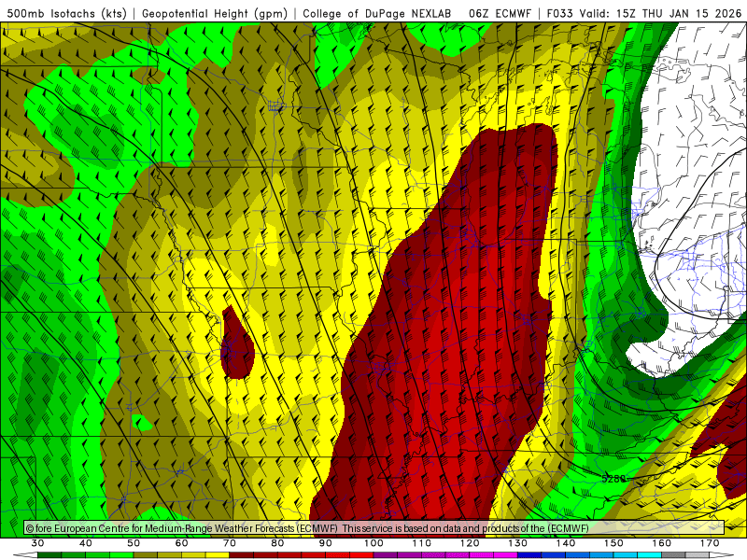Click the ECMWF copyright notice banner
The width and height of the screenshot is (747, 560).
(x=374, y=528)
